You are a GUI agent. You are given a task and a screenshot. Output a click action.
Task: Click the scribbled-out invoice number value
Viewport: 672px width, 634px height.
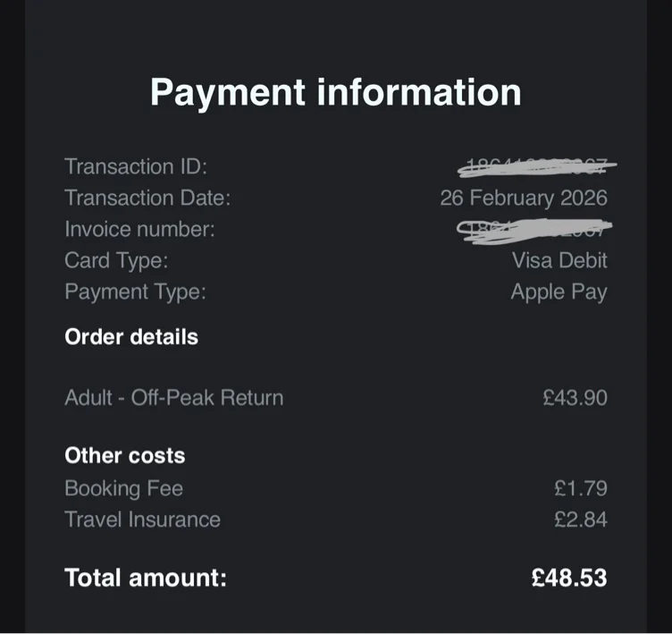pos(533,229)
